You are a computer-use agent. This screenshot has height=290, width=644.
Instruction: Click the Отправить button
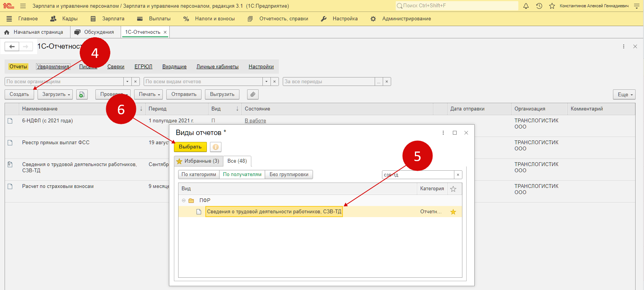point(184,94)
